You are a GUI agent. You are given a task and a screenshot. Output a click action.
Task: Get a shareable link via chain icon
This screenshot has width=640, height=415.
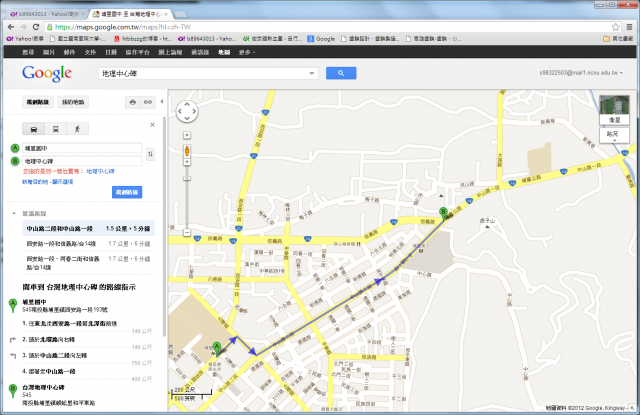point(148,102)
